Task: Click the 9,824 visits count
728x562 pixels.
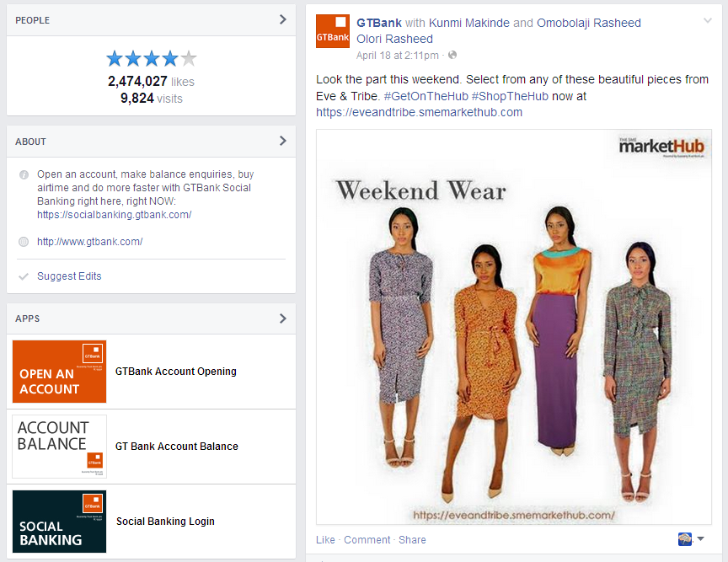Action: coord(152,99)
